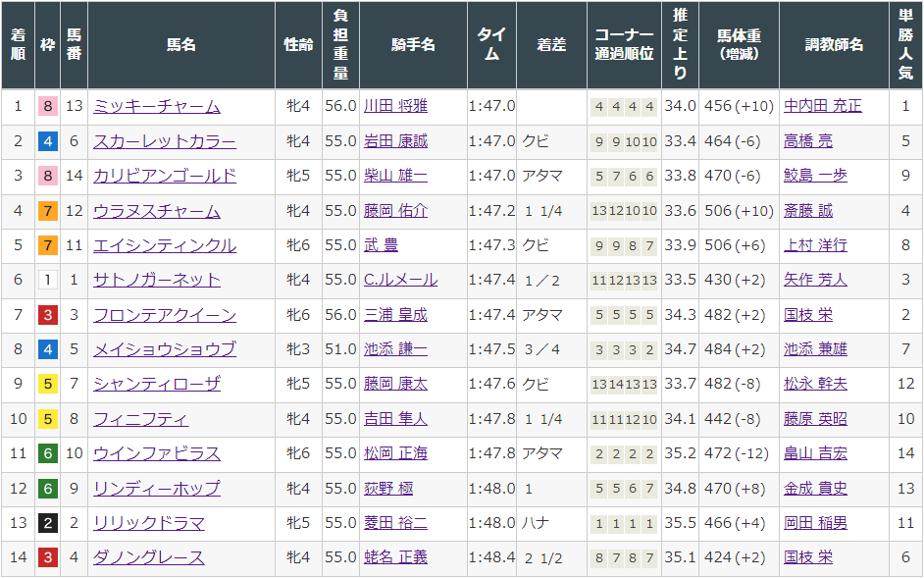The width and height of the screenshot is (924, 578).
Task: Open horse シャンティローザ
Action: (157, 384)
